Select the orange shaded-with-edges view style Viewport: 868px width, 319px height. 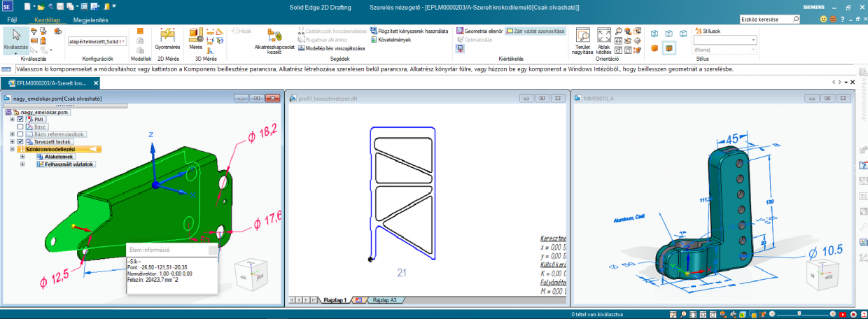tap(669, 48)
